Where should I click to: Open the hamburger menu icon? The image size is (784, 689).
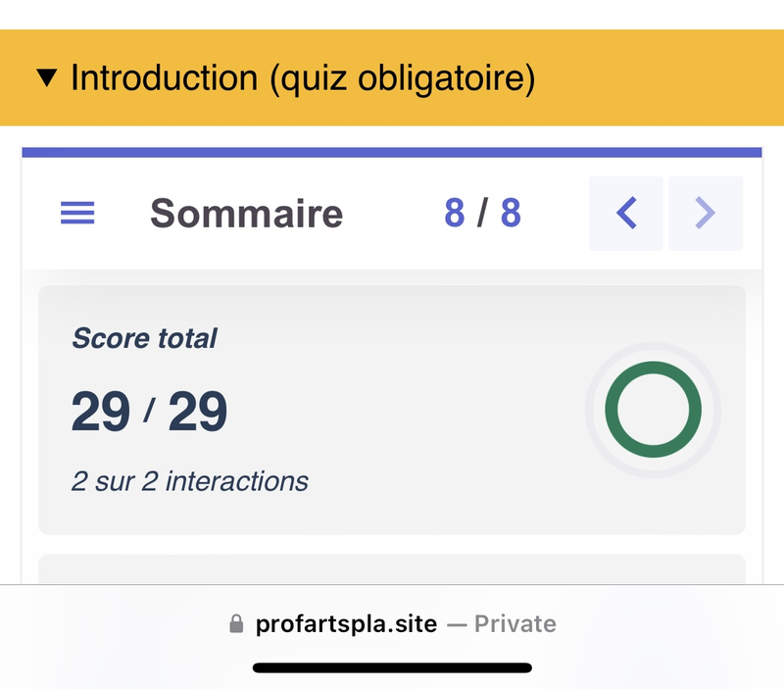tap(78, 213)
